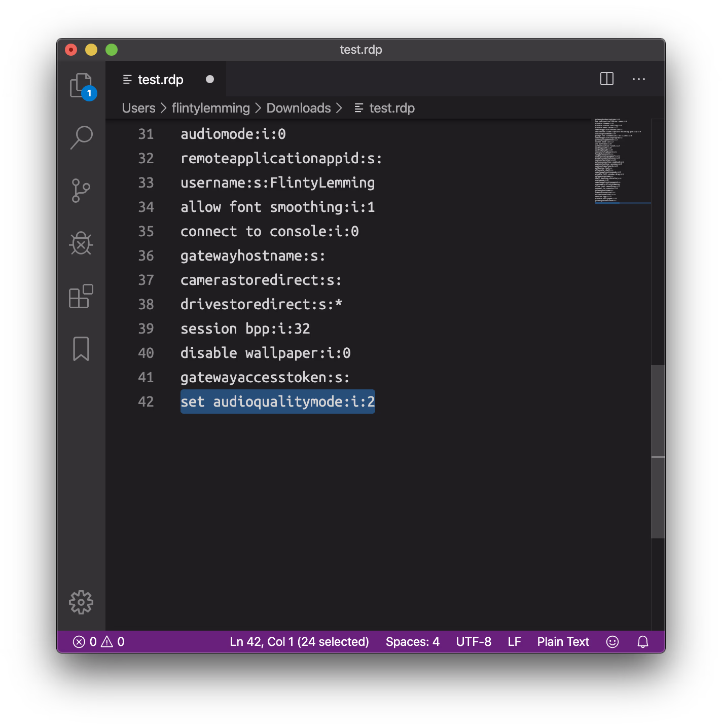Open the Bookmarks view
The image size is (722, 728).
point(81,349)
